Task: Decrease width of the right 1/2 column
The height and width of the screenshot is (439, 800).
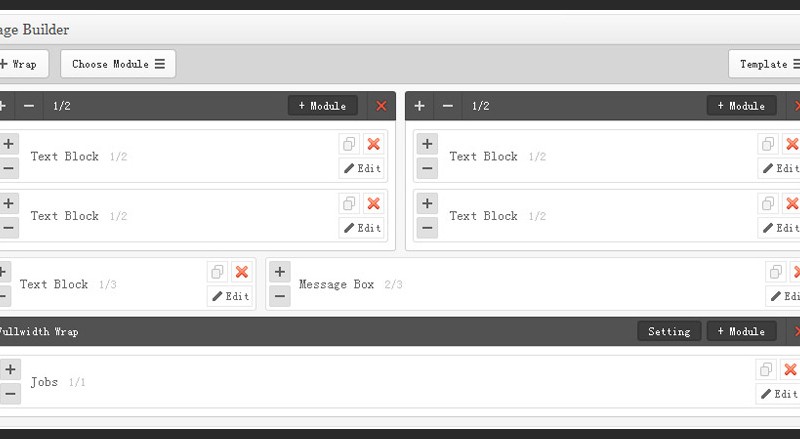Action: point(447,106)
